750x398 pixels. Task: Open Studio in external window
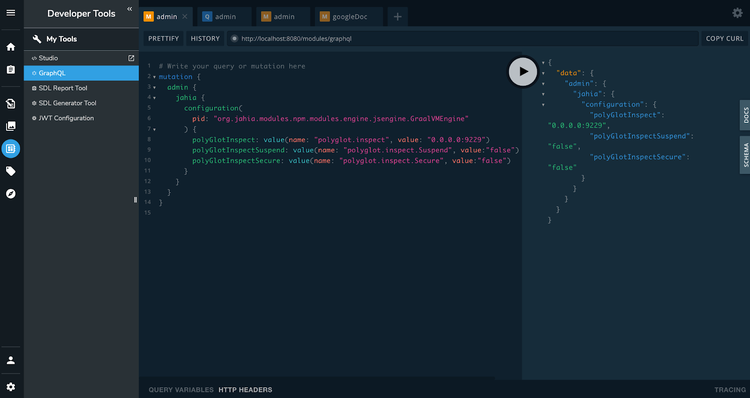pos(131,58)
